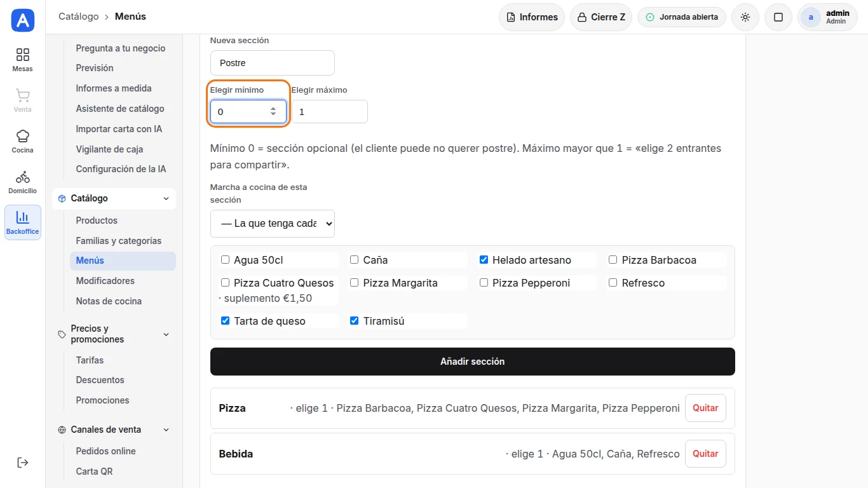Select the Backoffice chart icon
The width and height of the screenshot is (868, 488).
pyautogui.click(x=22, y=217)
